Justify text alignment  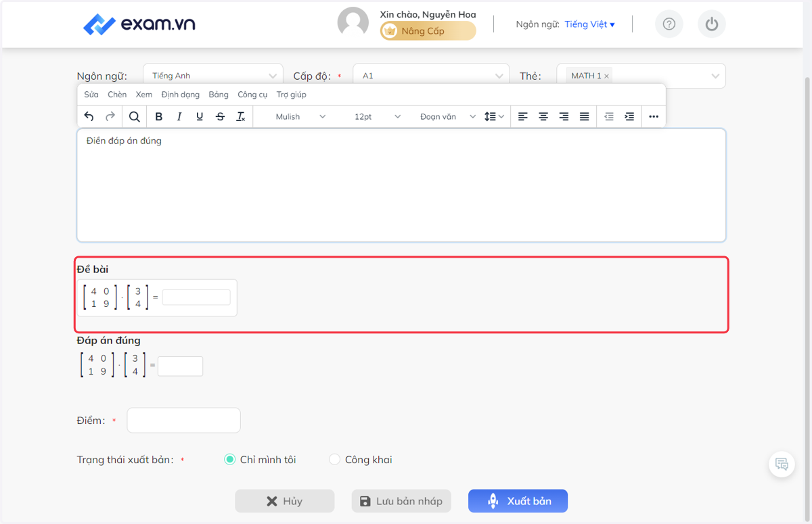coord(585,117)
